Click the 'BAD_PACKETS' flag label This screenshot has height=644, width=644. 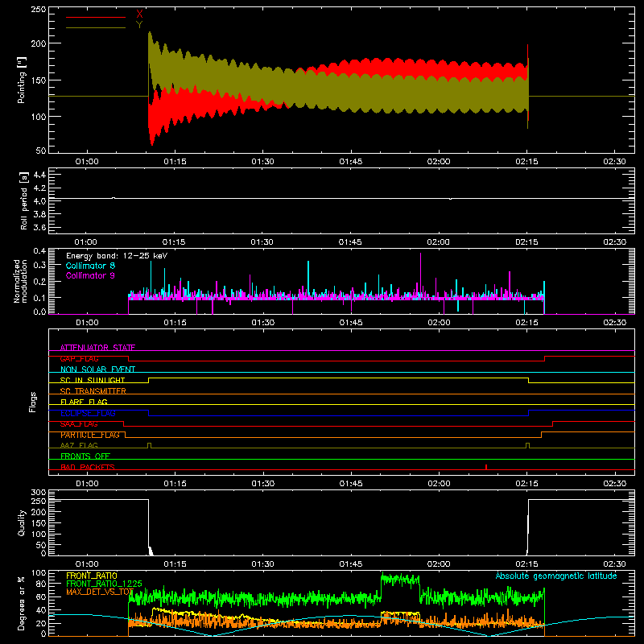click(88, 467)
